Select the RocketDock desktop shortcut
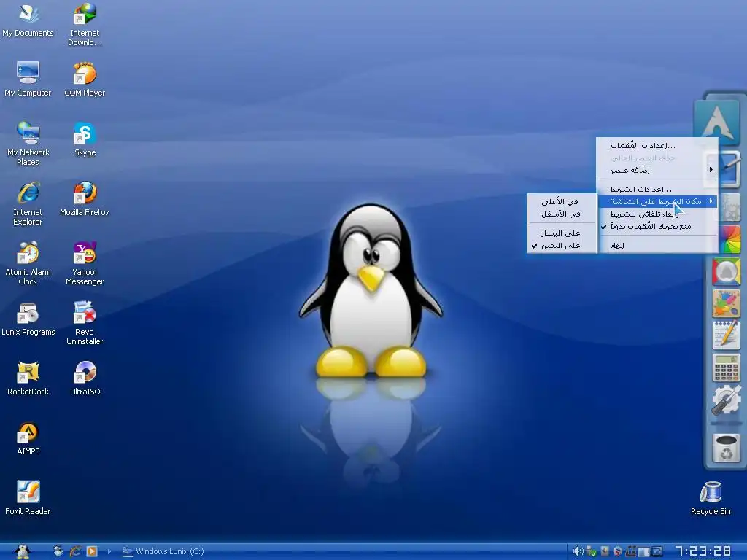747x560 pixels. [x=28, y=378]
